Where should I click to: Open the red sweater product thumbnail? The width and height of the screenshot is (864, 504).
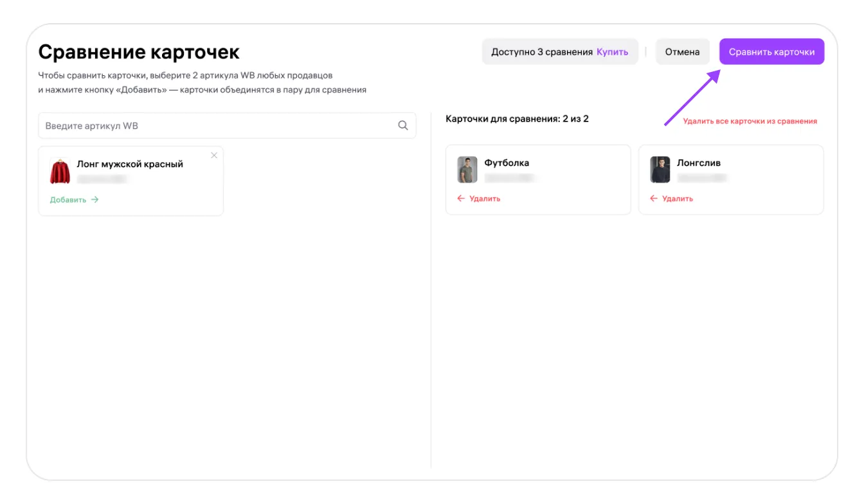pos(60,172)
